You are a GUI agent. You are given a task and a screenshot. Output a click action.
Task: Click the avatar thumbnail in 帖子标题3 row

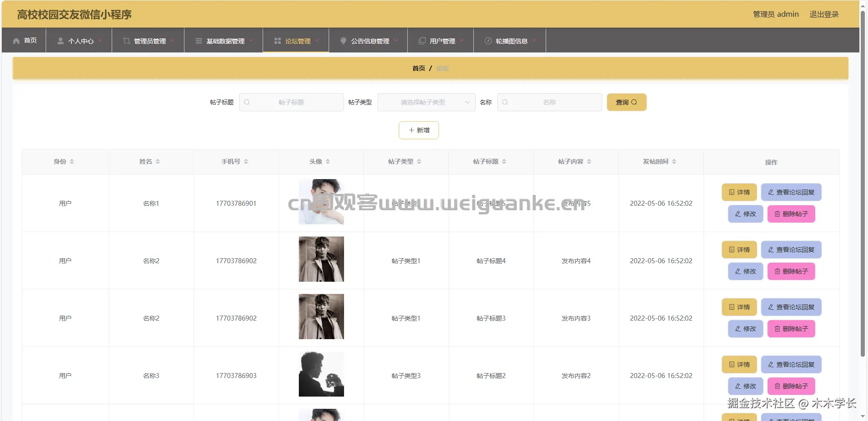321,317
